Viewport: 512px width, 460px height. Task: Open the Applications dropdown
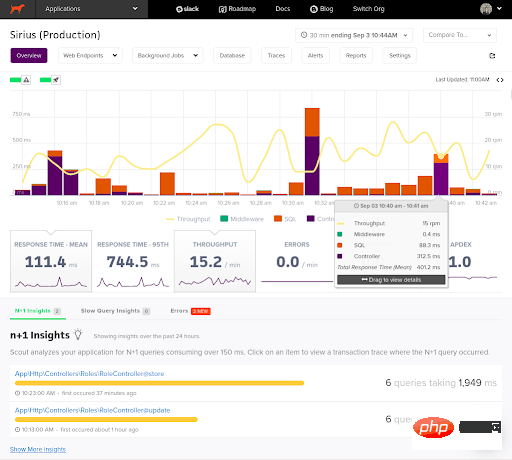coord(92,9)
